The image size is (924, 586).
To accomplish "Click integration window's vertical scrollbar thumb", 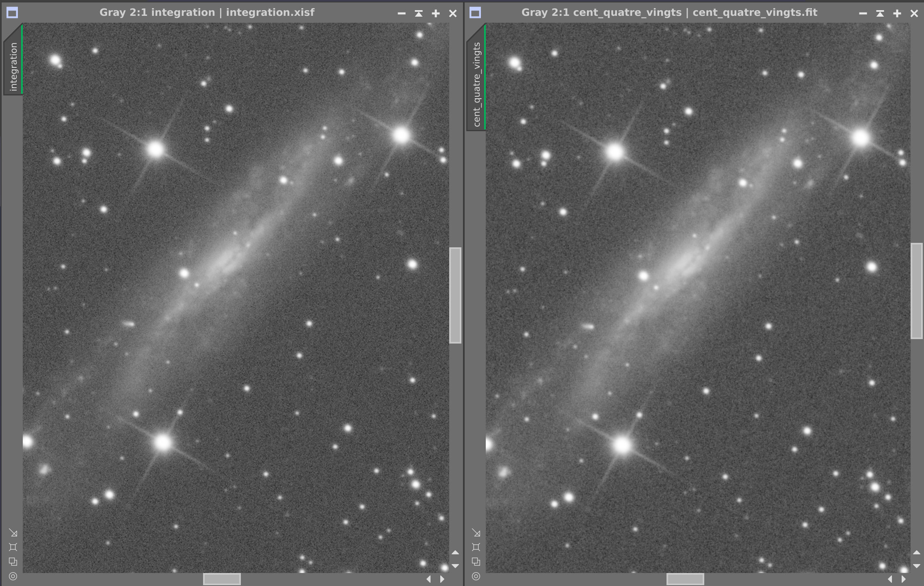I will 455,295.
